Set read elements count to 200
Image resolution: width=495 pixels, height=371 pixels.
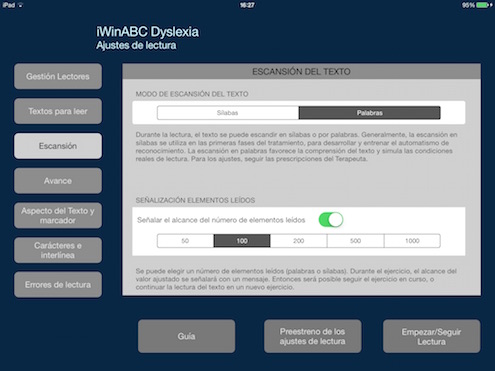click(x=299, y=241)
